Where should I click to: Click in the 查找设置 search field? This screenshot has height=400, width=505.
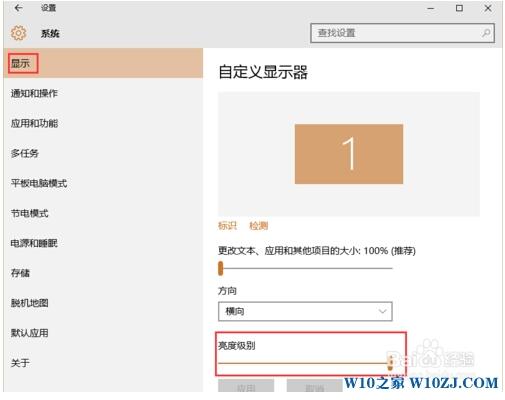click(402, 33)
